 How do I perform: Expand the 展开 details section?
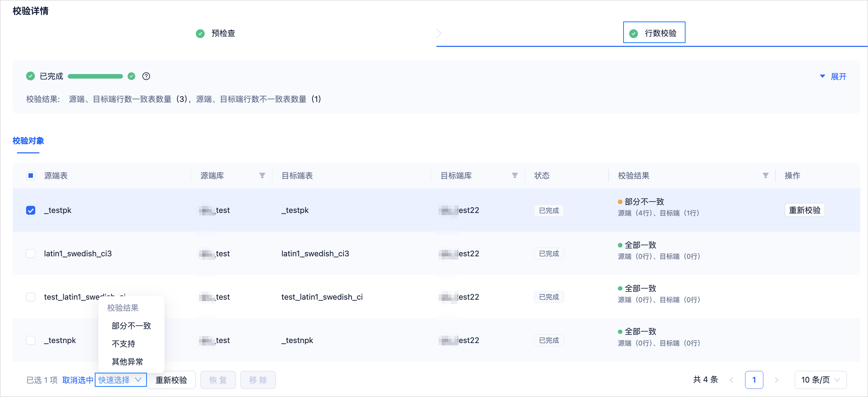pos(833,77)
